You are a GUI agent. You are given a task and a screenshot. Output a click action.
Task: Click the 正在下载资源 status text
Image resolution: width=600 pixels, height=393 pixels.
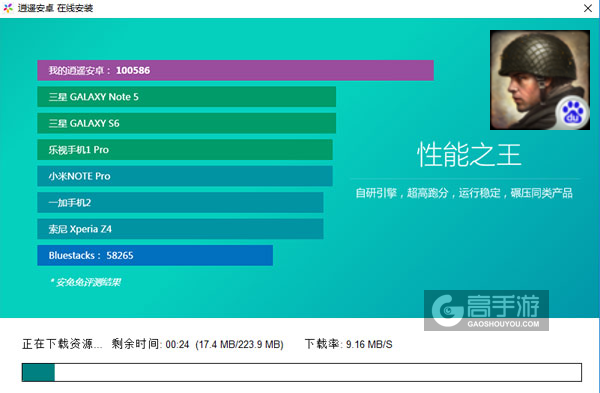pyautogui.click(x=62, y=344)
